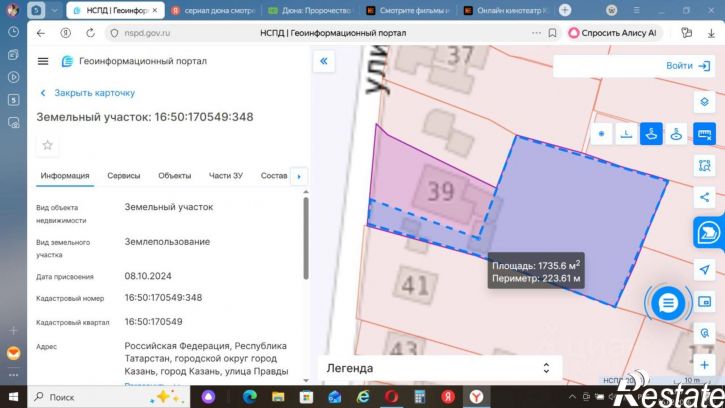Click the cadastral quarter value 16:50:170549
725x408 pixels.
tap(153, 321)
